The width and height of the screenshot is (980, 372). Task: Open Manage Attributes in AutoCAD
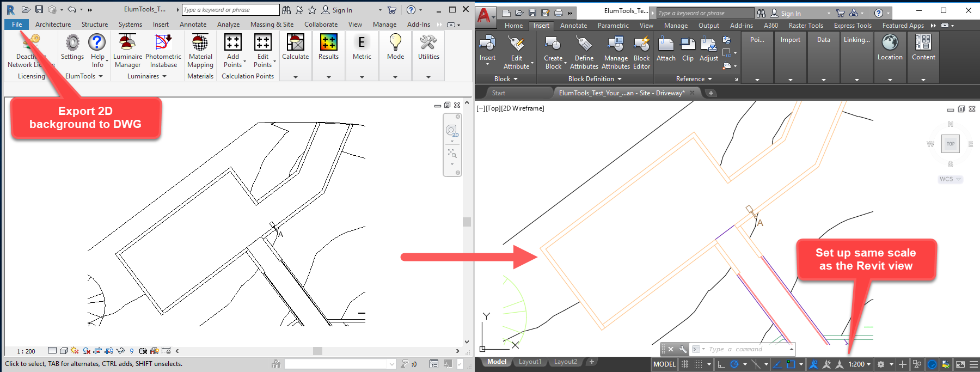616,52
